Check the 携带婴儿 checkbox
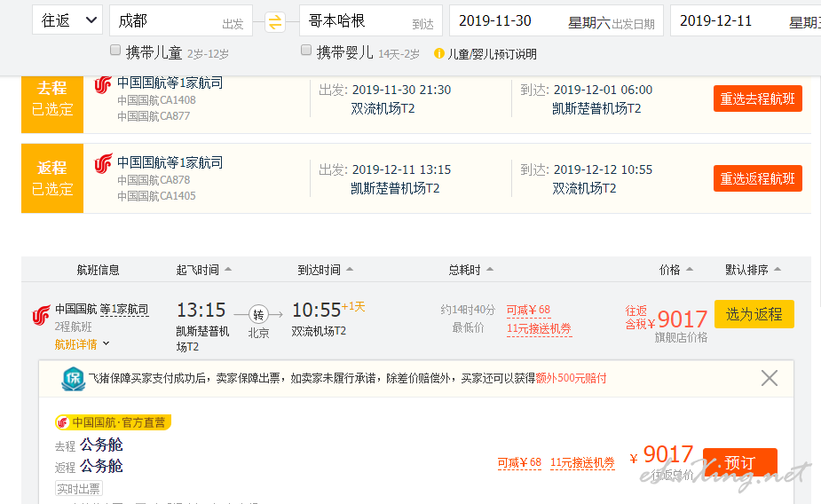 pos(306,51)
